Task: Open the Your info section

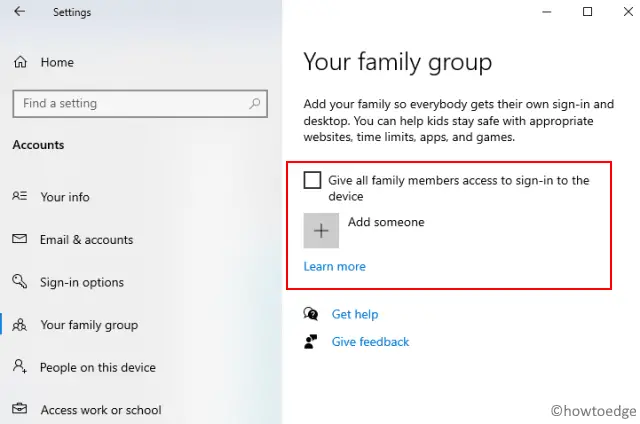Action: coord(65,197)
